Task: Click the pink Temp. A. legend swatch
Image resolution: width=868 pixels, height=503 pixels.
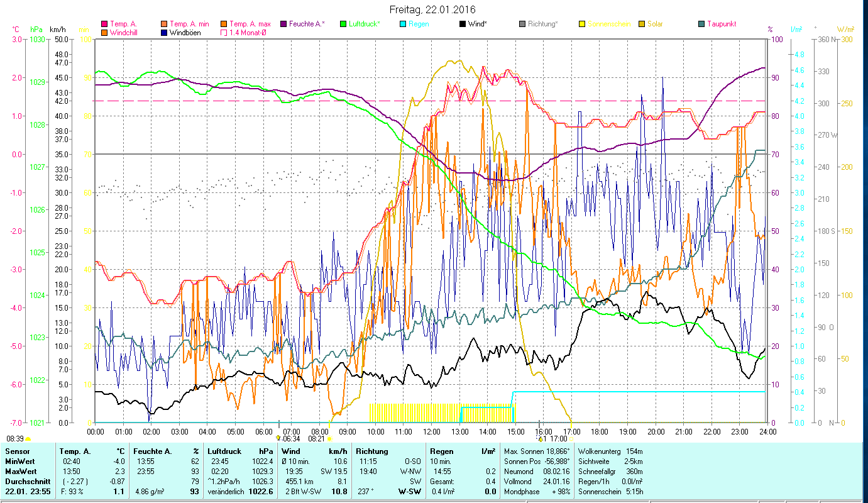Action: click(104, 24)
